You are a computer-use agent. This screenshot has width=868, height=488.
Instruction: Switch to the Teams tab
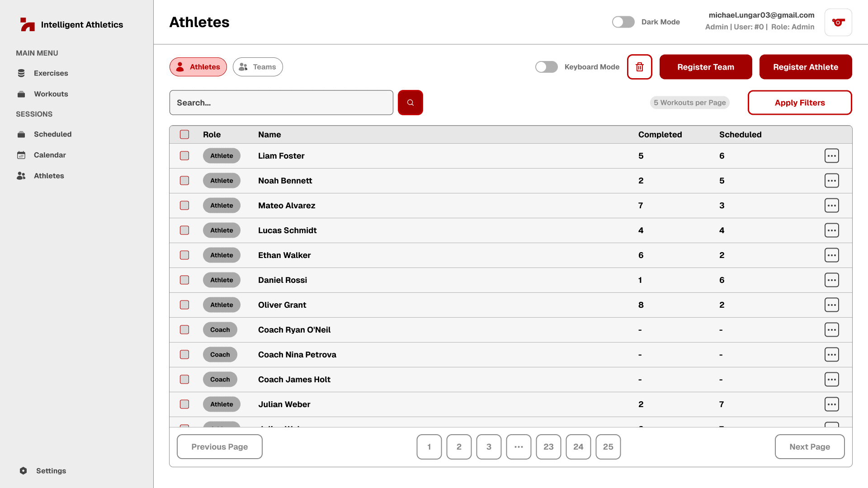pyautogui.click(x=258, y=67)
